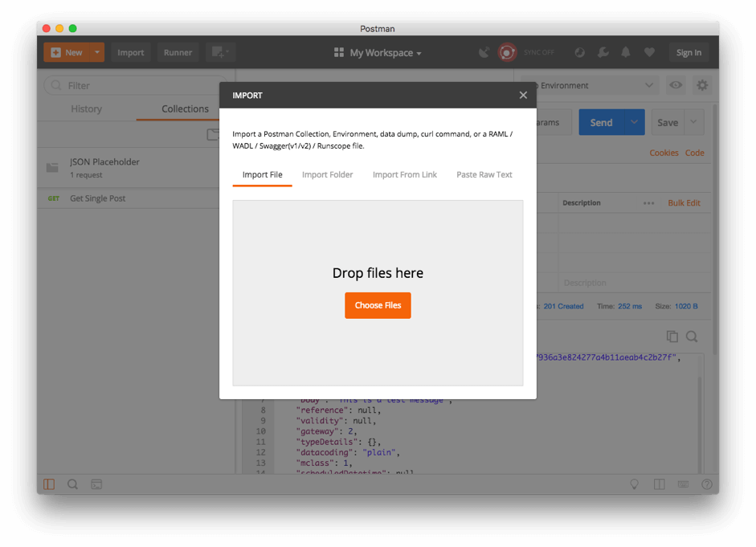Click the "gateway": 2 line

326,431
